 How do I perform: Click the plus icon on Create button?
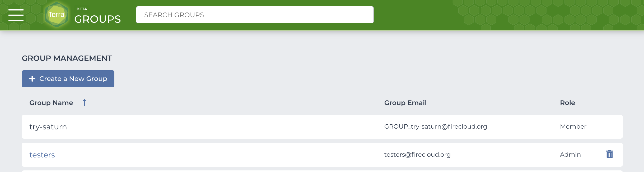(32, 79)
